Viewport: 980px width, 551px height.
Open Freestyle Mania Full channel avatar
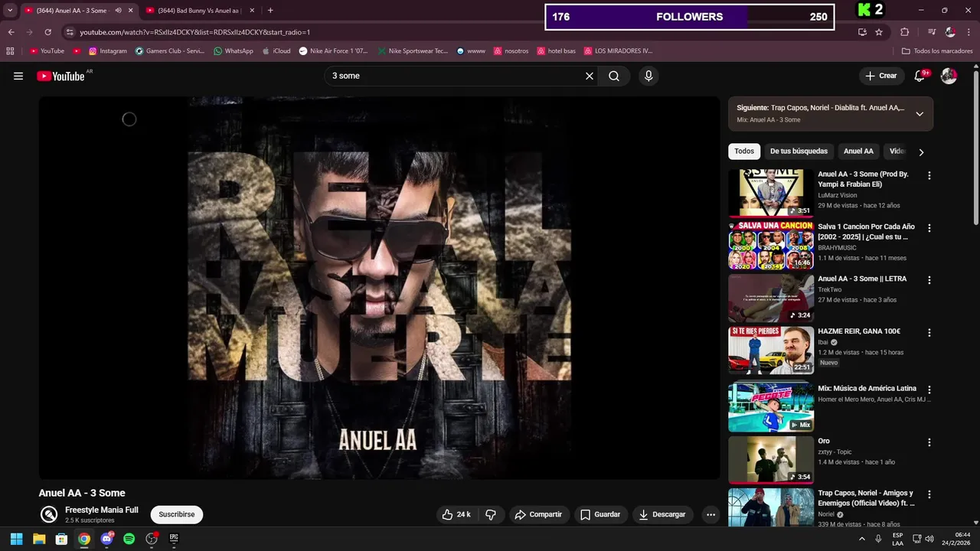[x=49, y=514]
